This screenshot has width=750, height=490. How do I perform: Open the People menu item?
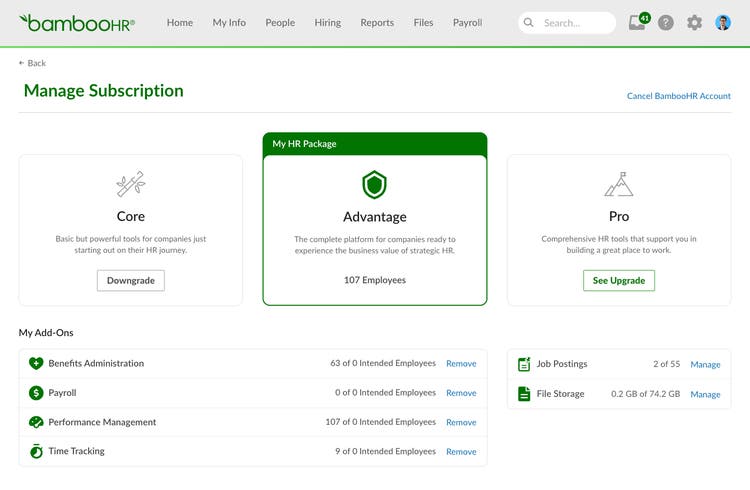[280, 22]
